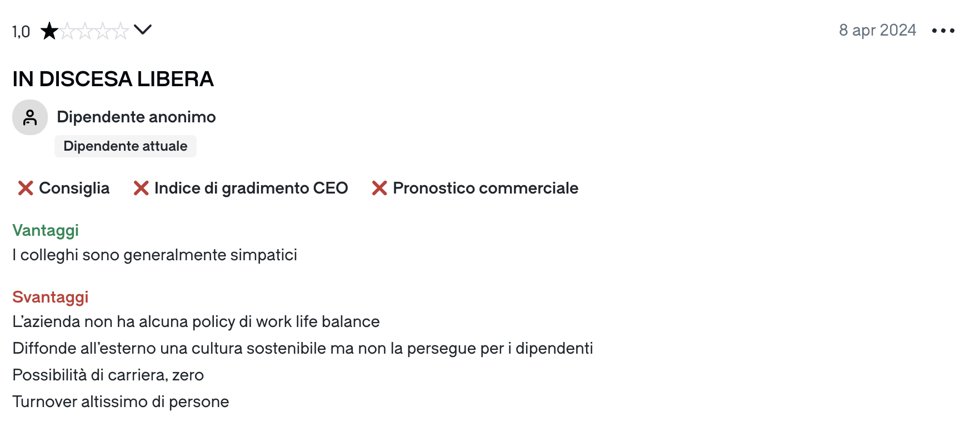
Task: Click the Pronostico commerciale label
Action: 485,189
